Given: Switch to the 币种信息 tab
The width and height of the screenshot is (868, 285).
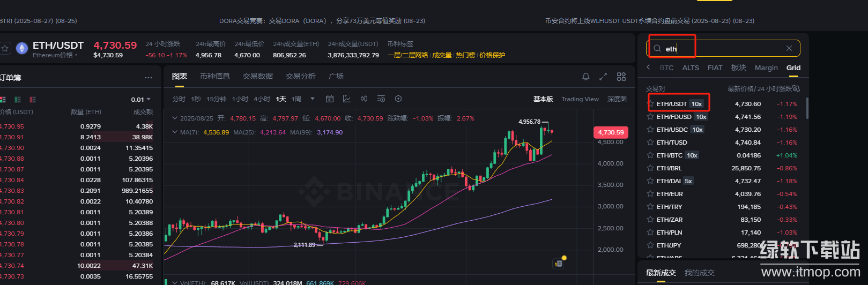Looking at the screenshot, I should coord(214,76).
